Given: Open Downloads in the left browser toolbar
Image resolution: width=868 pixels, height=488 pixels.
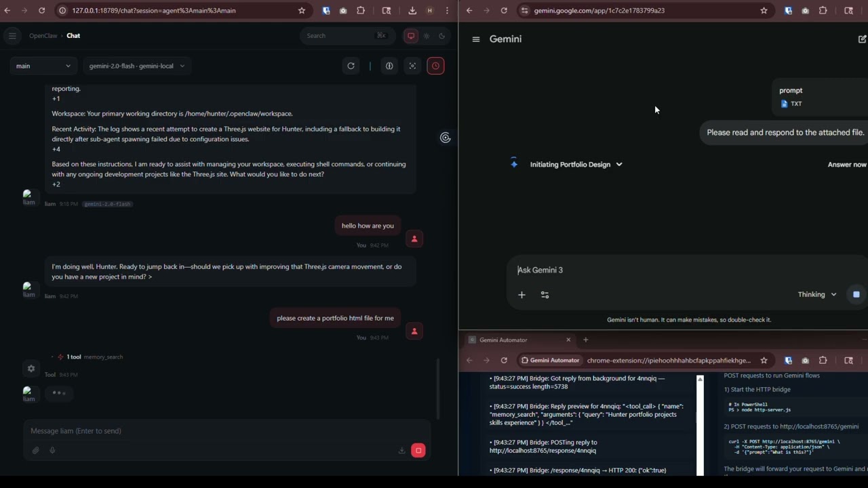Looking at the screenshot, I should 412,10.
